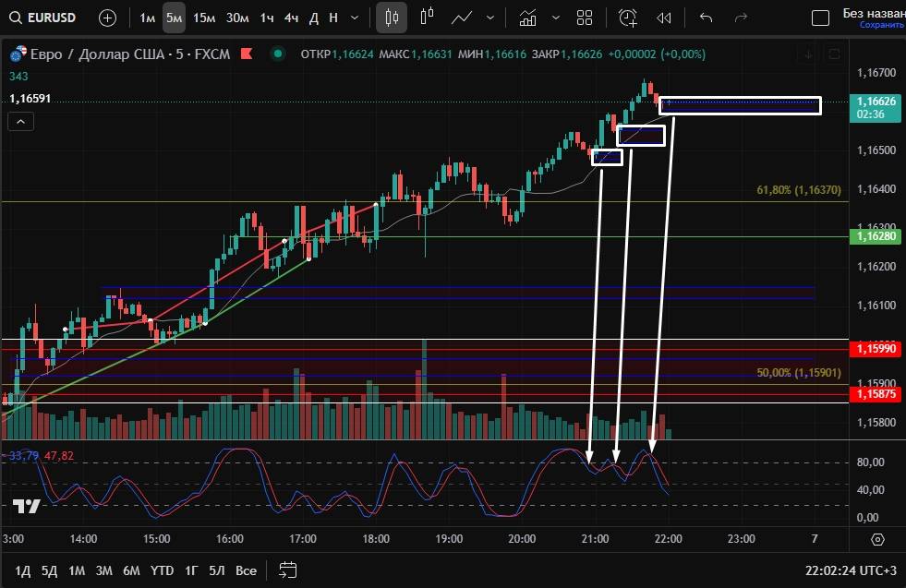Toggle the layout selection square
Image resolution: width=906 pixels, height=588 pixels.
coord(820,18)
